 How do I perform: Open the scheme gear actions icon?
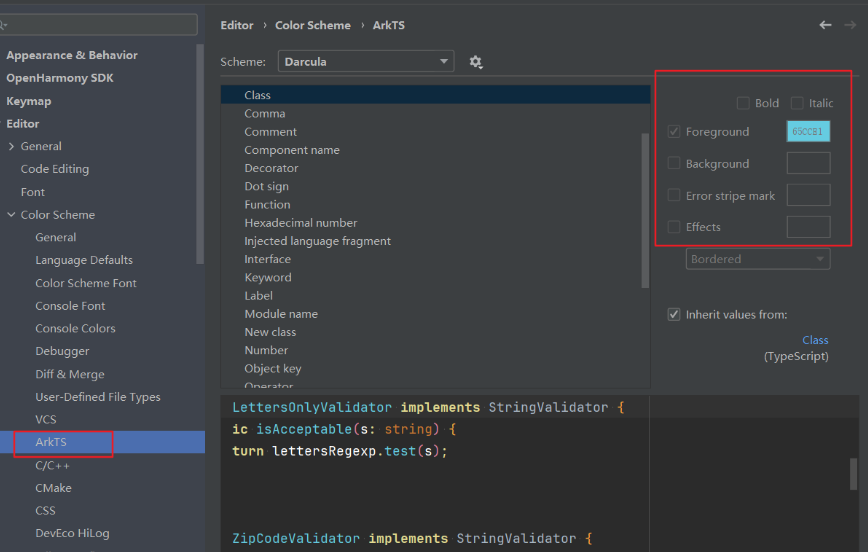[476, 62]
